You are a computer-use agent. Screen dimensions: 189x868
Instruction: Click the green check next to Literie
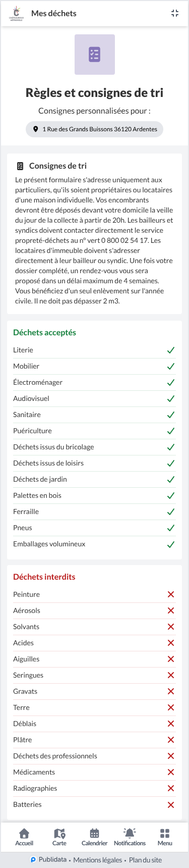[x=171, y=350]
